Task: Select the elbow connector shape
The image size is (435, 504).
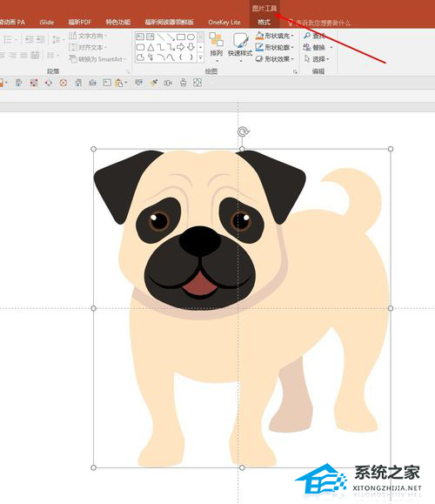Action: [161, 47]
